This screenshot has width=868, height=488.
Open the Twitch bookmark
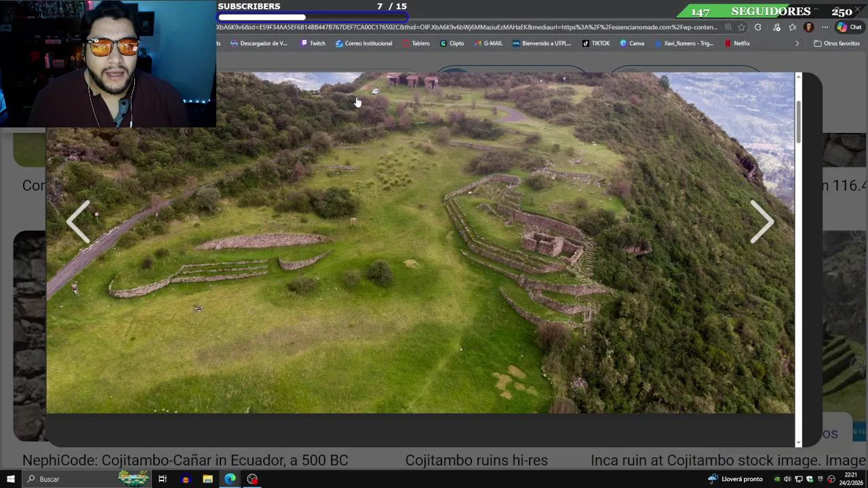tap(313, 43)
